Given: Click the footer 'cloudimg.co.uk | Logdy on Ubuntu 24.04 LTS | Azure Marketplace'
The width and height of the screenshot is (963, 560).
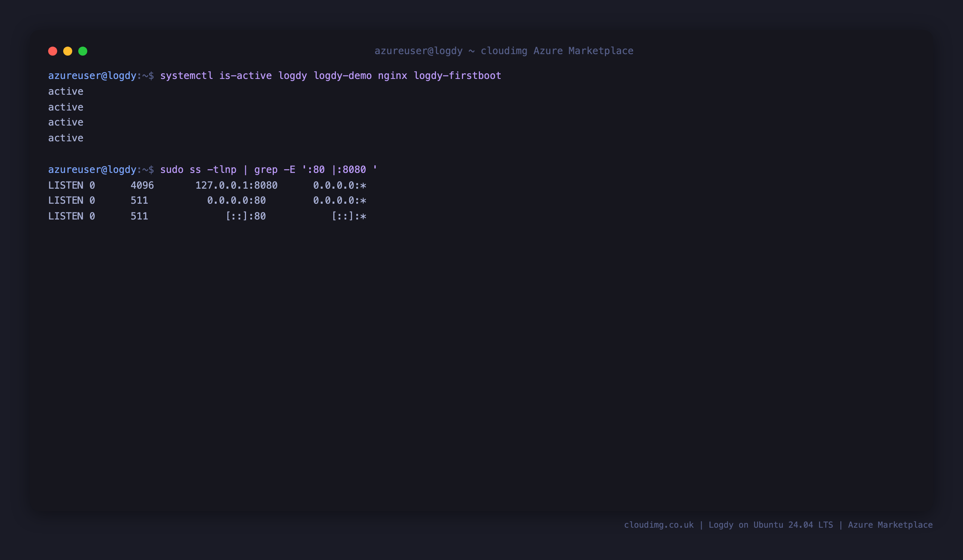Looking at the screenshot, I should (x=778, y=525).
